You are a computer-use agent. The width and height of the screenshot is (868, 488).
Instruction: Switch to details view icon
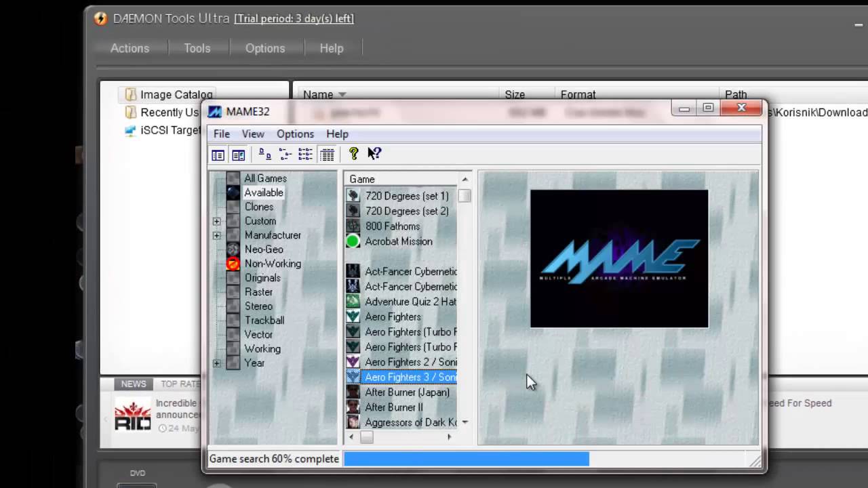click(x=327, y=155)
